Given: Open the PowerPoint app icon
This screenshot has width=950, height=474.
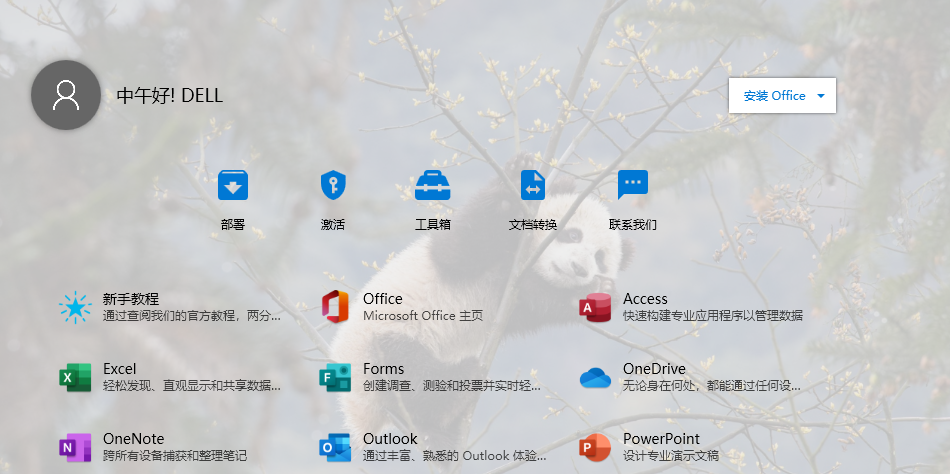Looking at the screenshot, I should [x=595, y=447].
